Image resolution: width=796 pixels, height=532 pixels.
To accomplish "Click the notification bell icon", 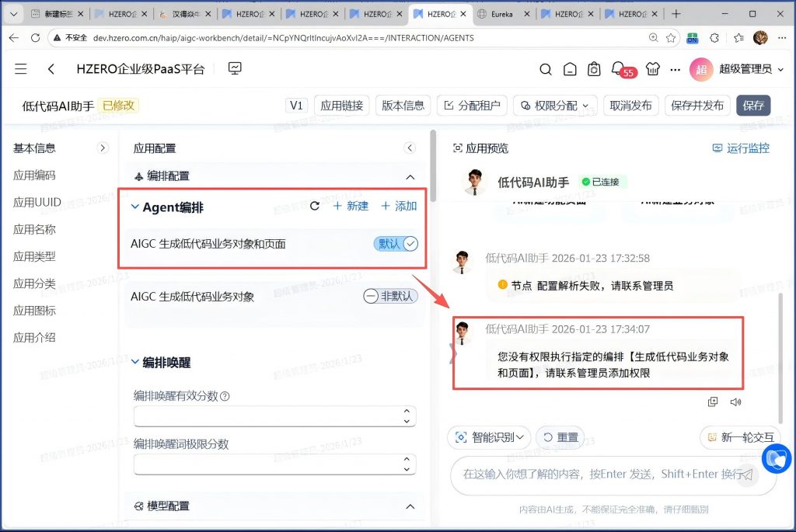I will 619,68.
